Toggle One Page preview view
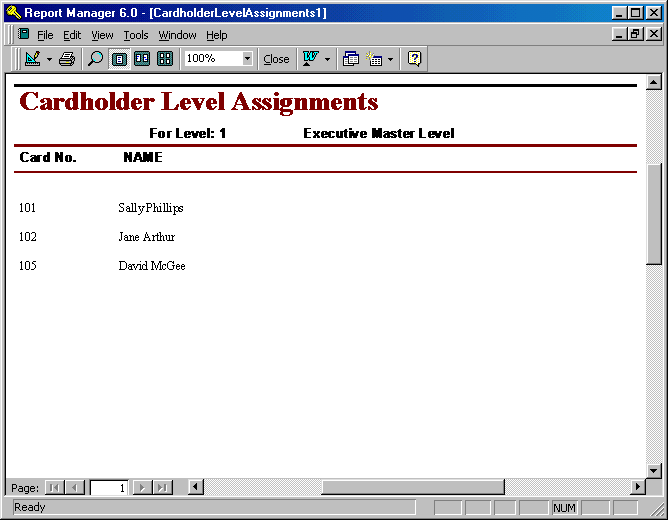The height and width of the screenshot is (520, 668). [119, 59]
